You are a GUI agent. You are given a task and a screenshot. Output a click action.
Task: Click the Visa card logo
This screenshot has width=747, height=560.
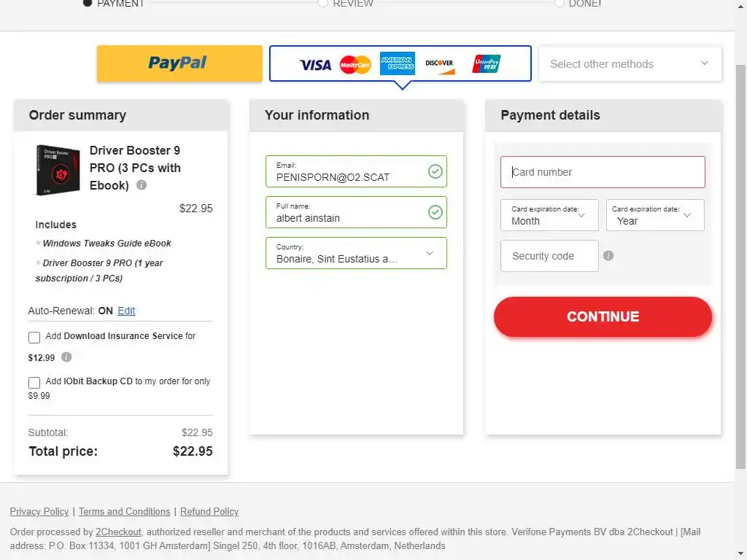click(315, 65)
